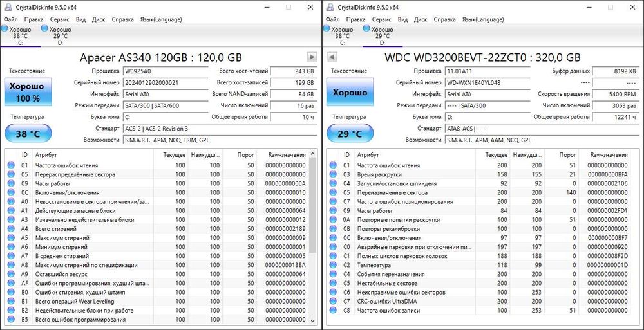The image size is (644, 330).
Task: Click Хорошо 100 % health status button
Action: (28, 93)
